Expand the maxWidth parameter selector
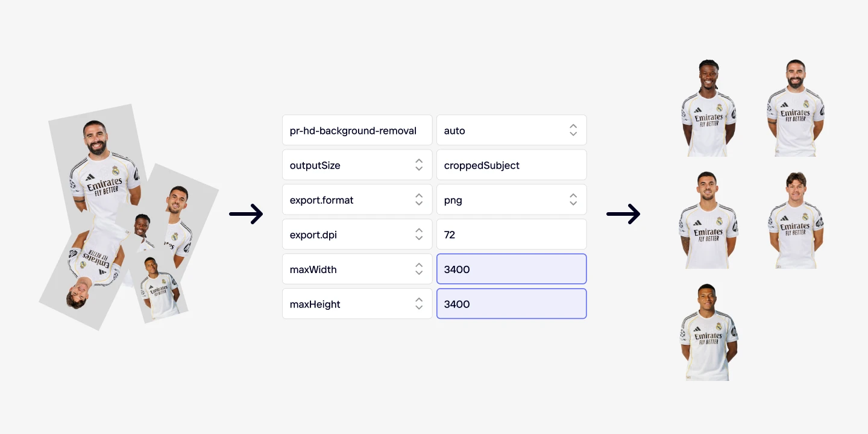Image resolution: width=868 pixels, height=434 pixels. [x=418, y=269]
